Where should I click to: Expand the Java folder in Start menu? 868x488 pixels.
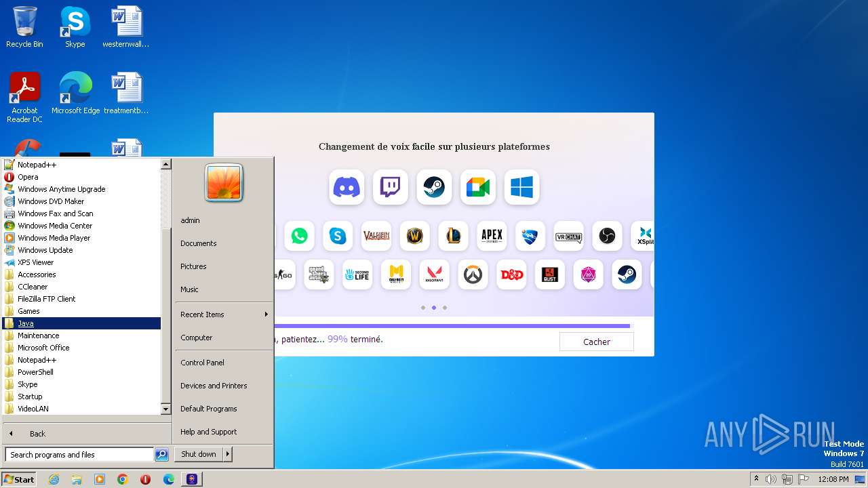click(81, 323)
